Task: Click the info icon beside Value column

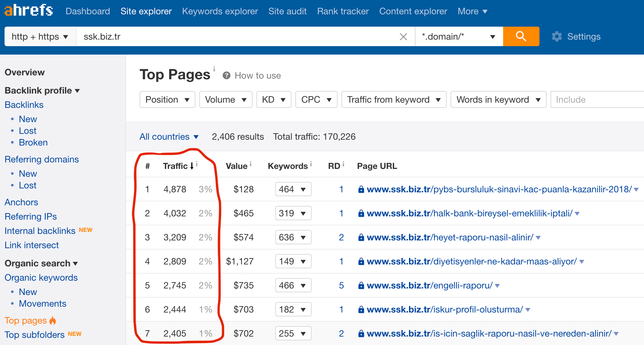Action: pos(251,164)
